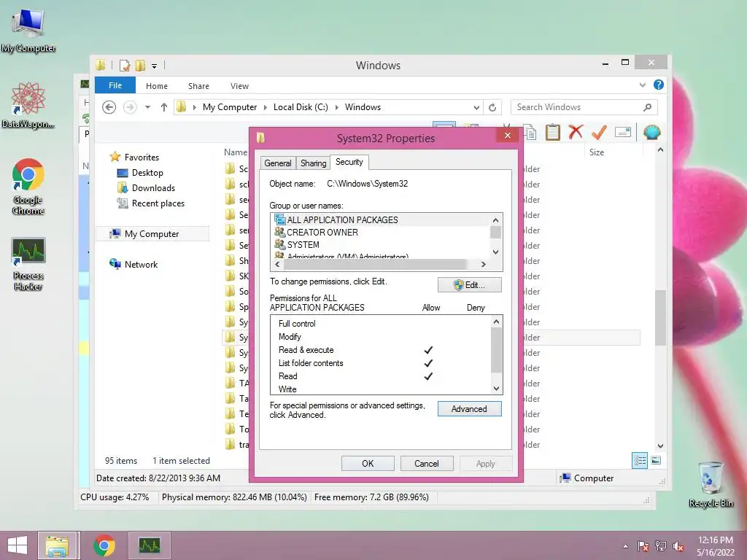
Task: Click the E-mail envelope toolbar icon
Action: (623, 132)
